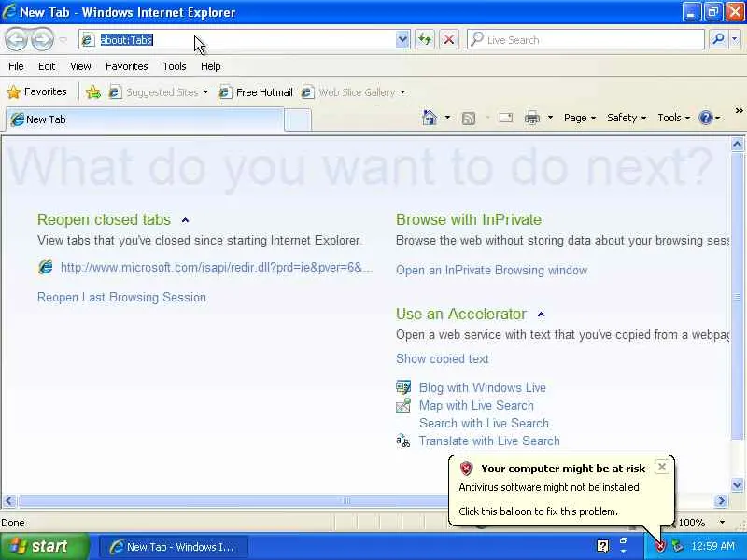Go to home page with Home icon
The height and width of the screenshot is (560, 747).
pyautogui.click(x=430, y=118)
